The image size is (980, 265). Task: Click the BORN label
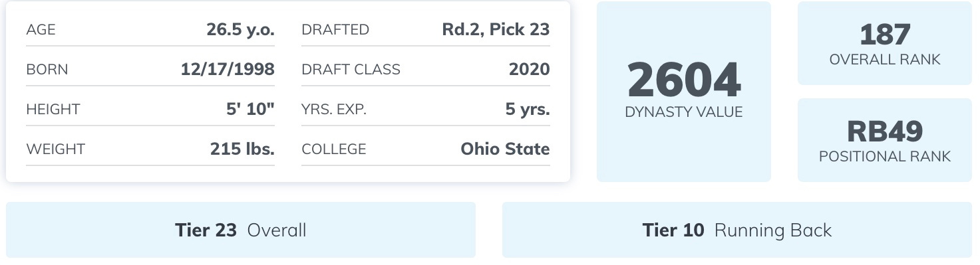pyautogui.click(x=47, y=70)
